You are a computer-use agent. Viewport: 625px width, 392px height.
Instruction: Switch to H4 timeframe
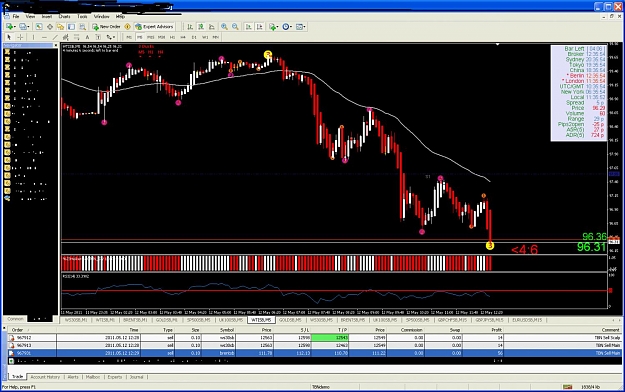(x=183, y=37)
